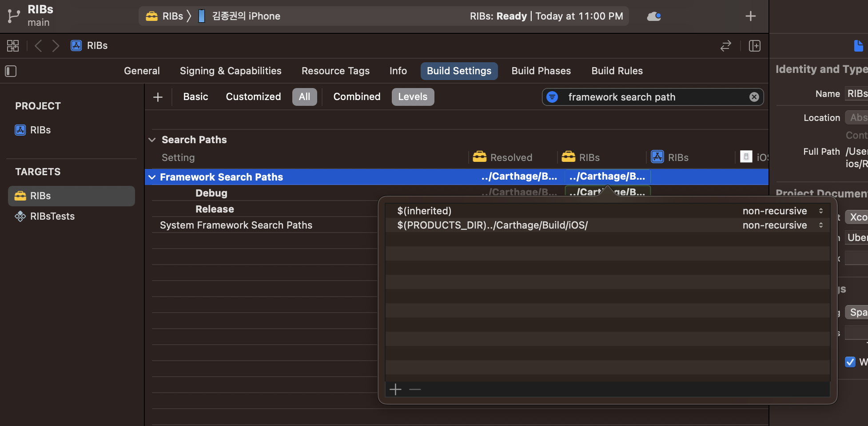Screen dimensions: 868x426
Task: Collapse the Search Paths section
Action: click(152, 140)
